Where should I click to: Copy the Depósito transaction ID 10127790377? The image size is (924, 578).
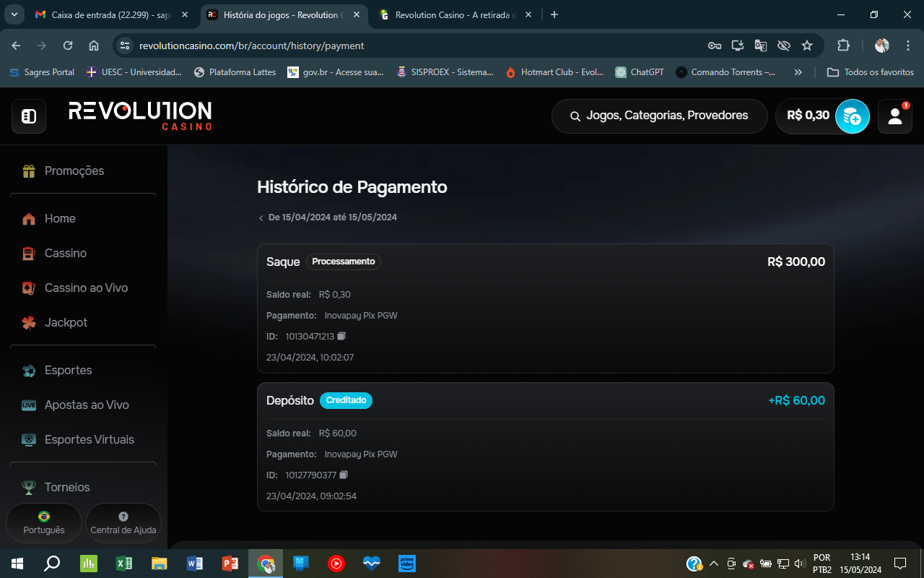point(344,475)
